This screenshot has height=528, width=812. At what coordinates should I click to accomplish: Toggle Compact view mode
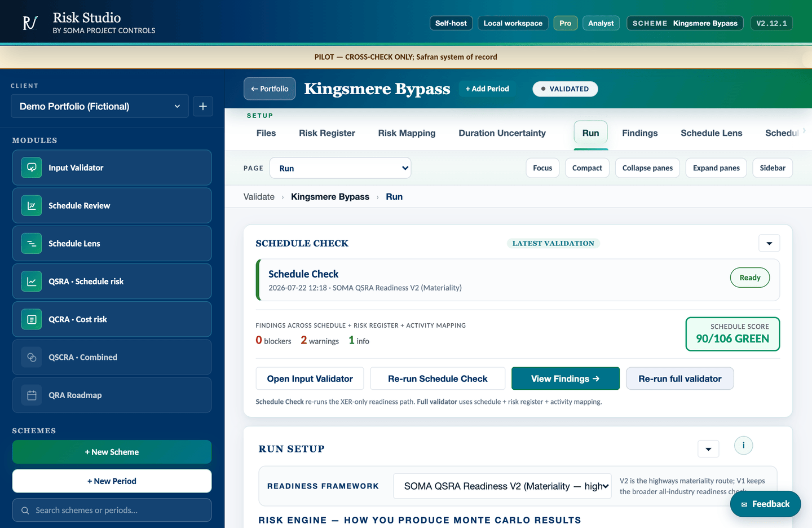pyautogui.click(x=587, y=168)
